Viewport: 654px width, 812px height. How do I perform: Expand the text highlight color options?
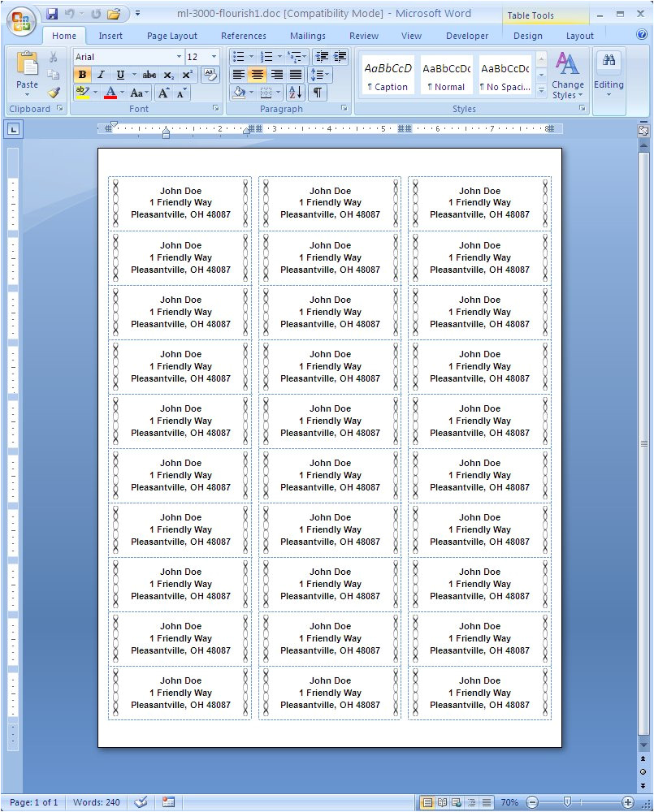(95, 92)
